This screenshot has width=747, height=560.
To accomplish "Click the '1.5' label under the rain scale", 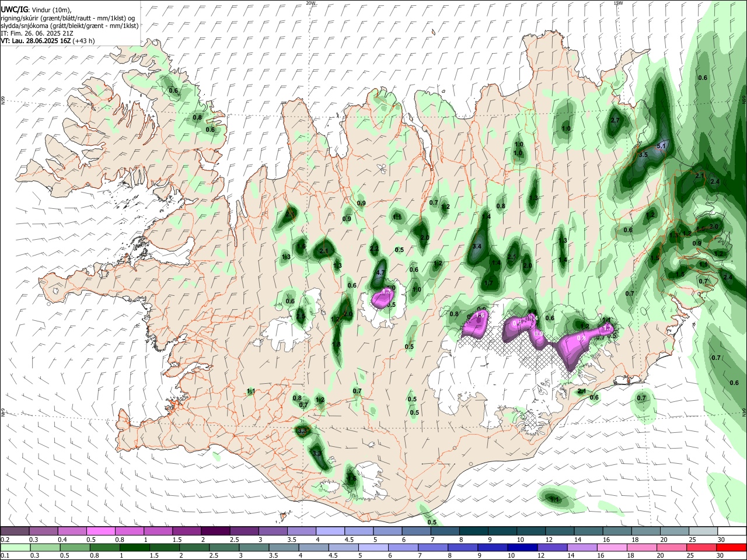I will [153, 555].
